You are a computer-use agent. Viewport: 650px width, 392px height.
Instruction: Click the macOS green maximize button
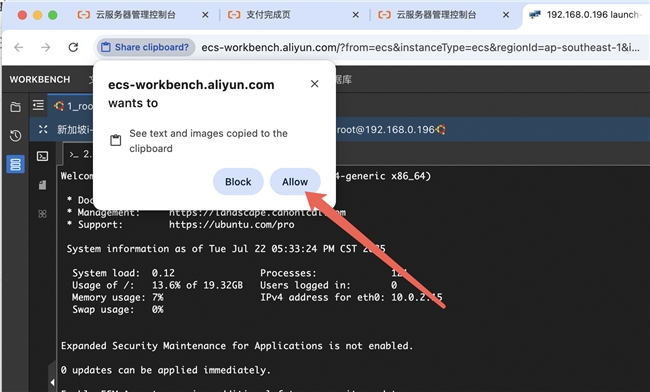click(x=53, y=15)
